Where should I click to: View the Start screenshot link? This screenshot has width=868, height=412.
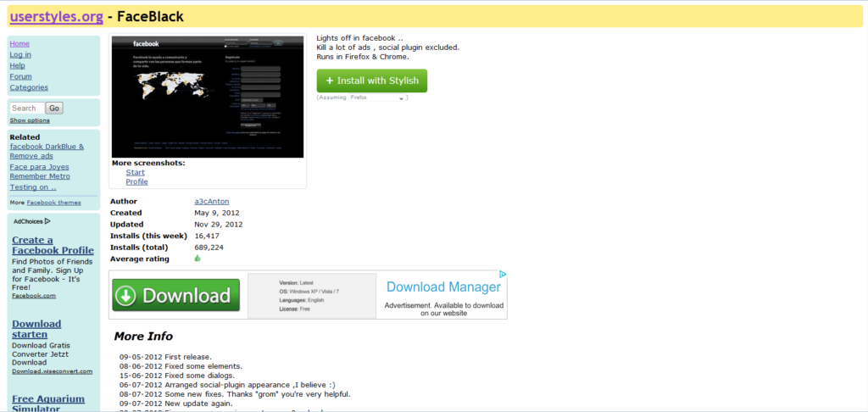tap(135, 172)
